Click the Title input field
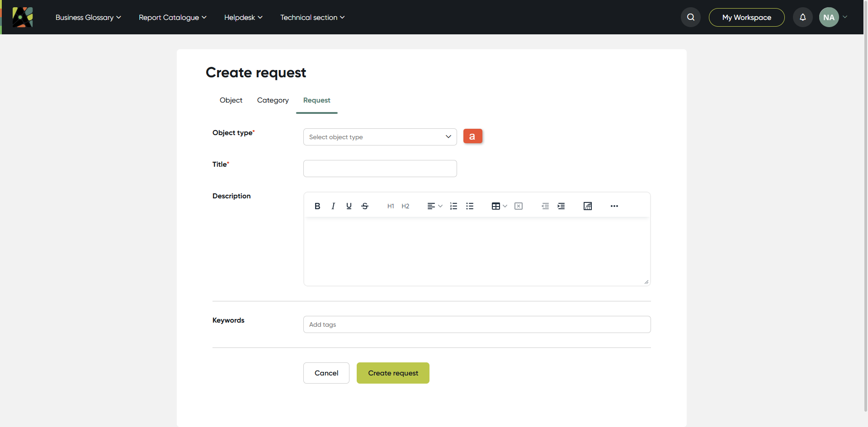This screenshot has width=868, height=427. tap(380, 169)
